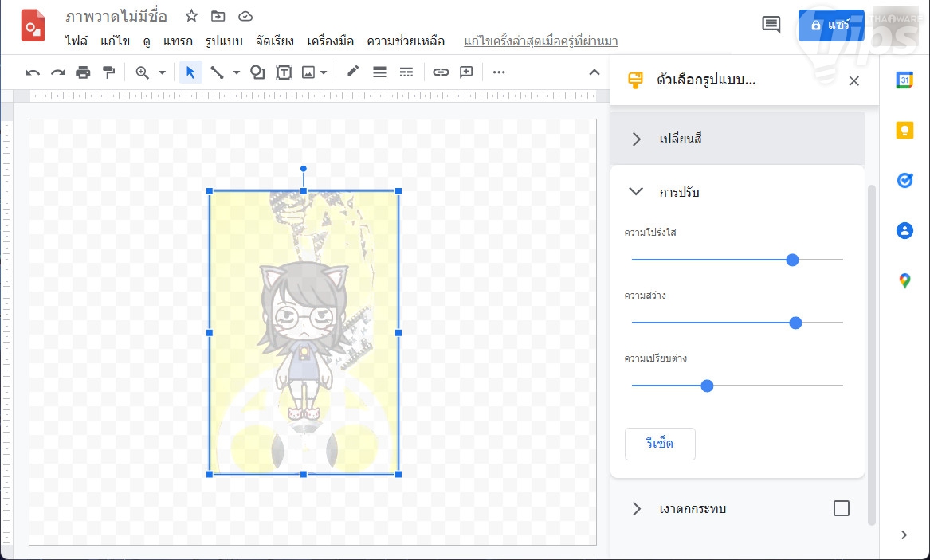The image size is (930, 560).
Task: Collapse the การปรับ section
Action: point(737,192)
